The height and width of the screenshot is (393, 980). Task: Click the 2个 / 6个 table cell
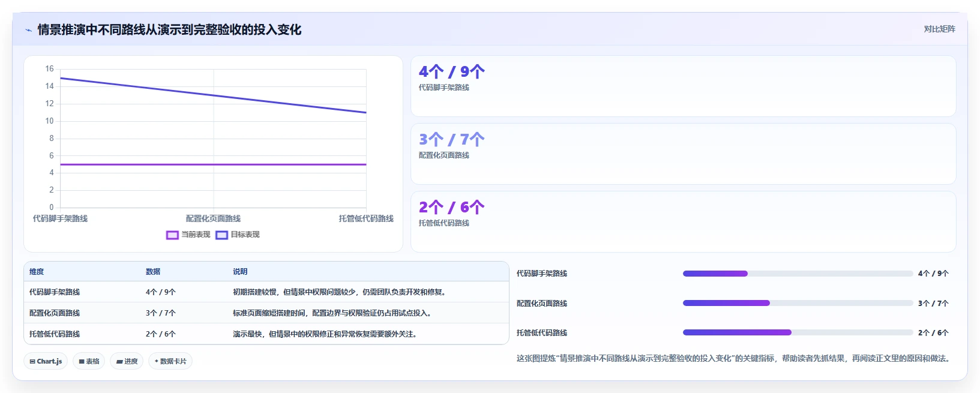click(161, 334)
